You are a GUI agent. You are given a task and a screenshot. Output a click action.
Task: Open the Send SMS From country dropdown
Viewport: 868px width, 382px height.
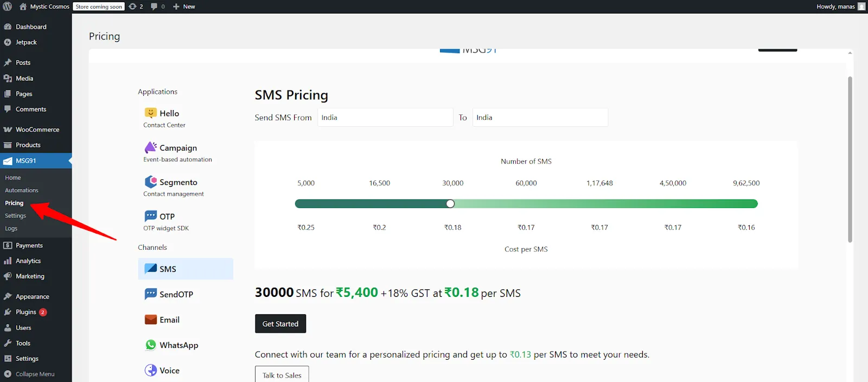coord(385,118)
